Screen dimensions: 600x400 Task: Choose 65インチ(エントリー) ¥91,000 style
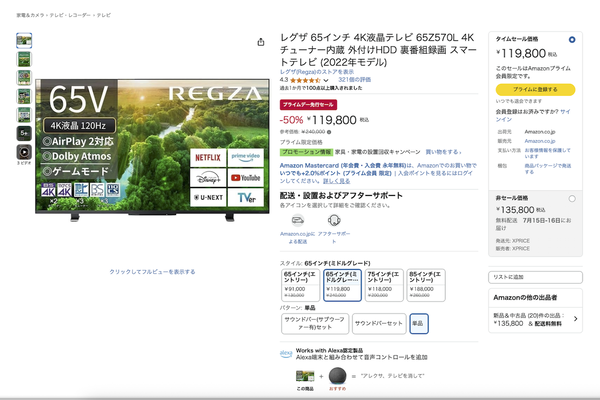(x=300, y=285)
